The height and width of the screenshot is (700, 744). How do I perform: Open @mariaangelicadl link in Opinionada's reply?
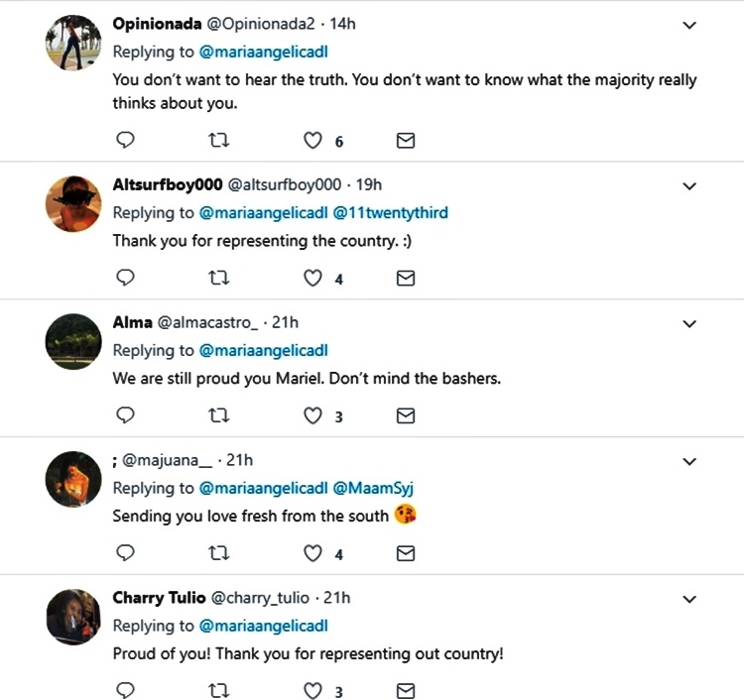point(263,52)
